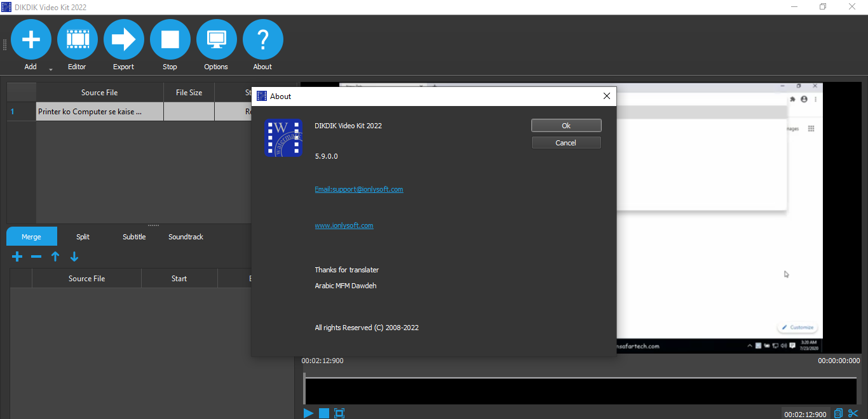Click the watermark app logo in About
The image size is (868, 419).
283,137
